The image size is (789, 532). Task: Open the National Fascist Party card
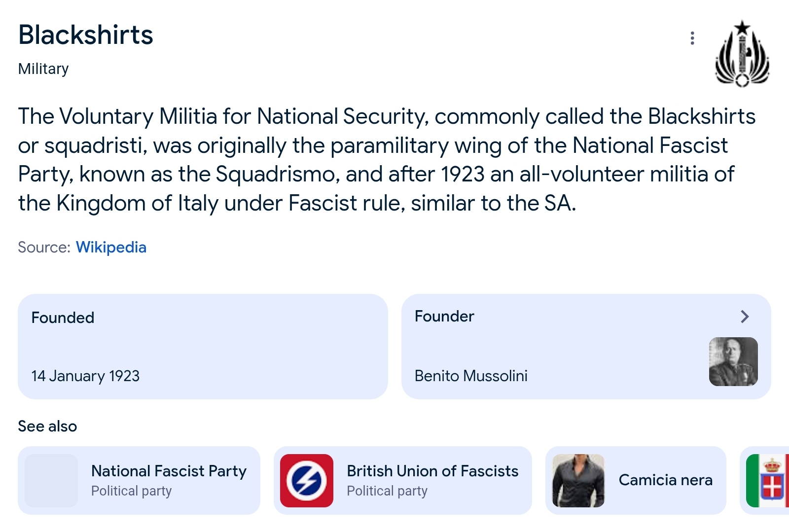pos(169,480)
